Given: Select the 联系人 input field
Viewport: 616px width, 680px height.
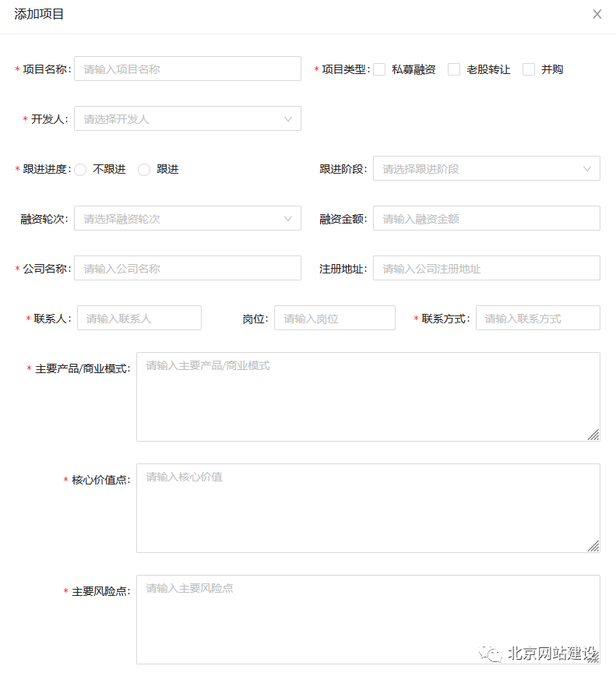Looking at the screenshot, I should 139,319.
